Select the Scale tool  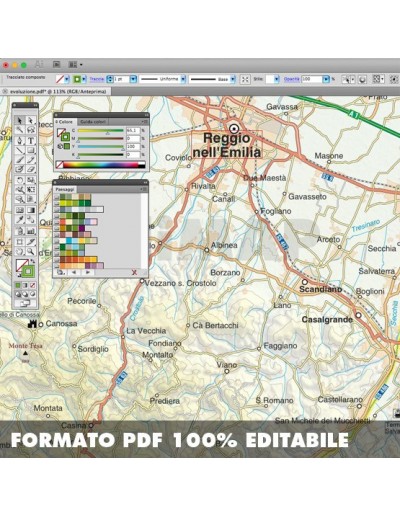[x=31, y=180]
